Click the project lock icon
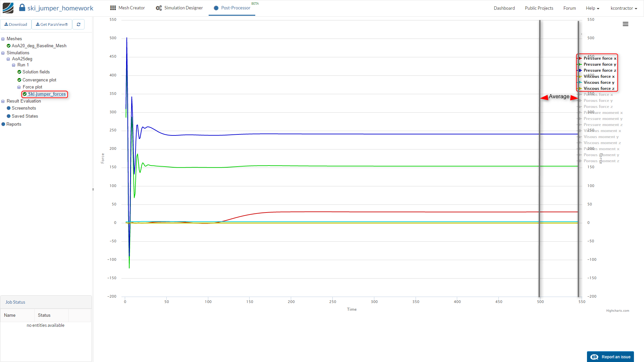 [22, 8]
